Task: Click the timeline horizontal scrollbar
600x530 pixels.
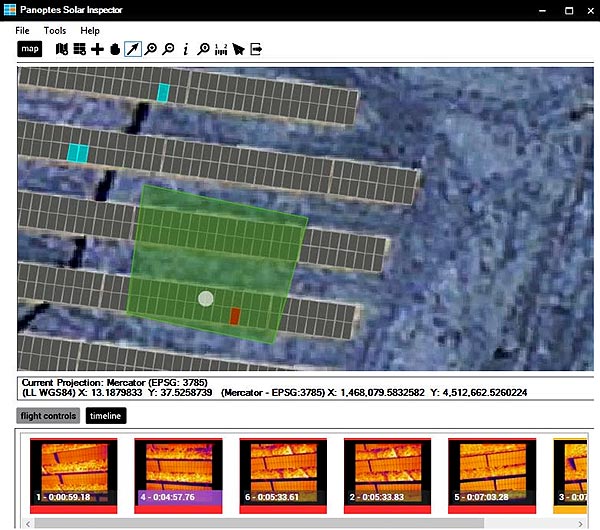Action: (x=259, y=523)
